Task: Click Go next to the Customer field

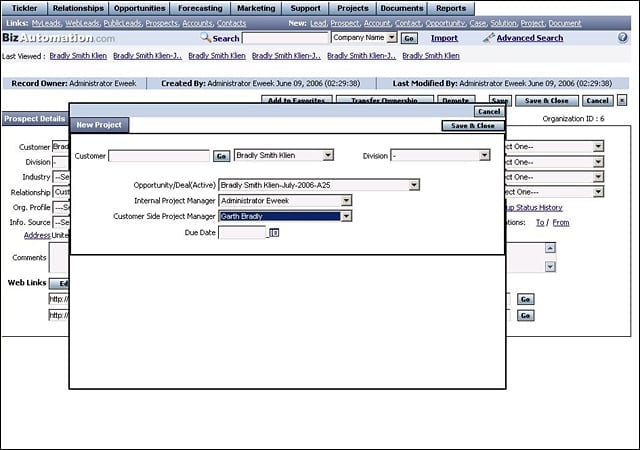Action: coord(221,156)
